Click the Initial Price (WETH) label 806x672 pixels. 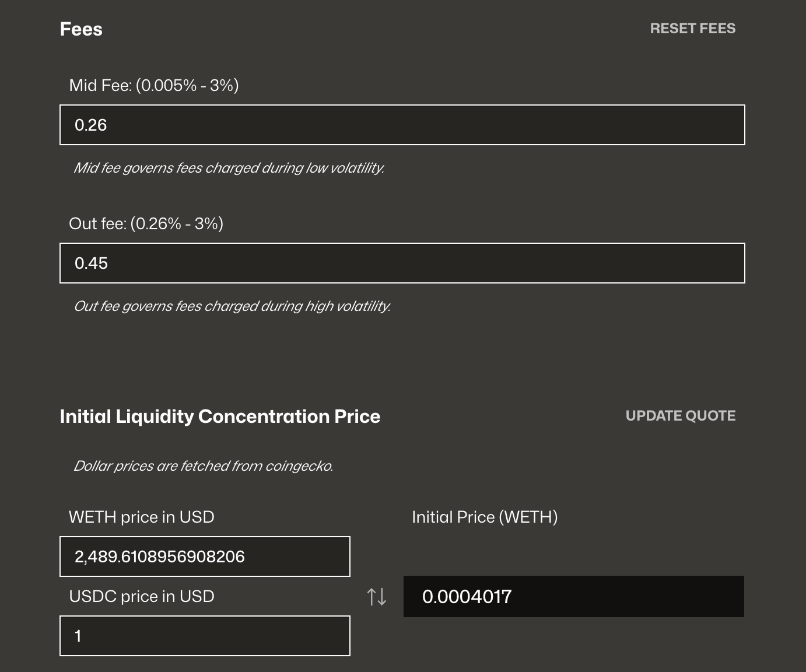coord(485,517)
